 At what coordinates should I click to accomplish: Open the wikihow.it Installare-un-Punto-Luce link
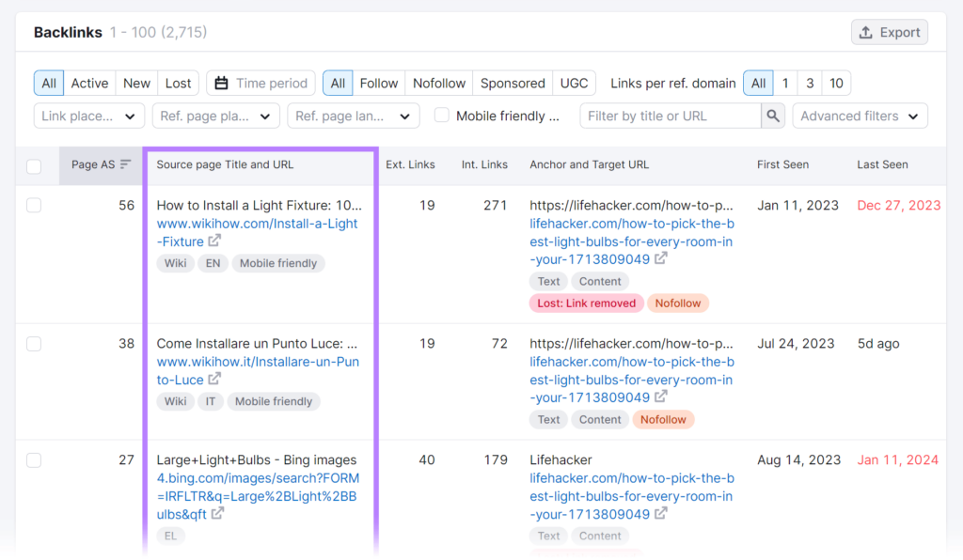[258, 370]
